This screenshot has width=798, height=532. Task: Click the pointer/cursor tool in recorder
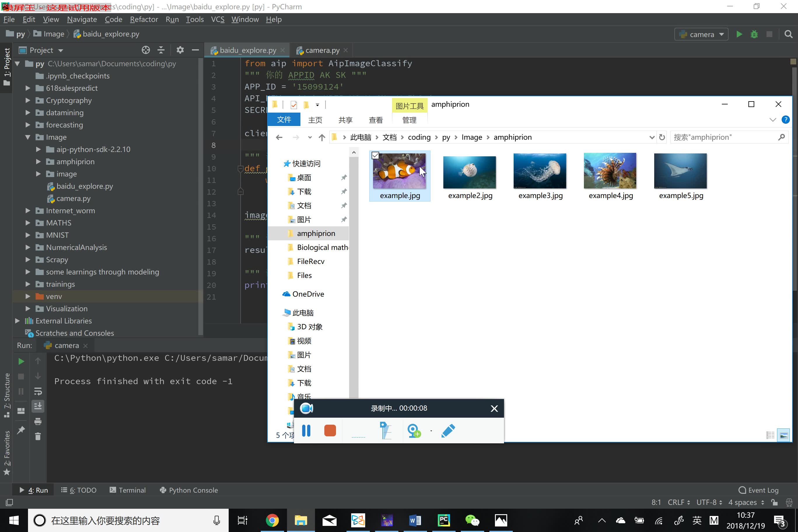(x=385, y=430)
